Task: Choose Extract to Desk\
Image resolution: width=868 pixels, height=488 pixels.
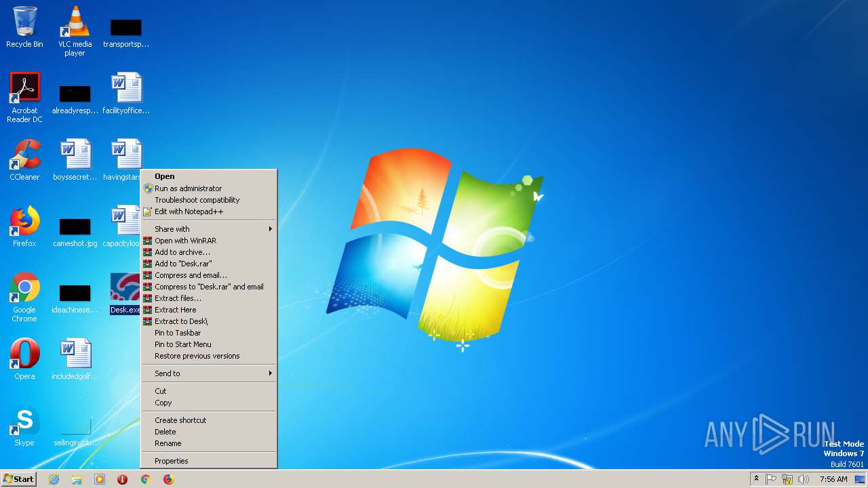Action: click(209, 321)
